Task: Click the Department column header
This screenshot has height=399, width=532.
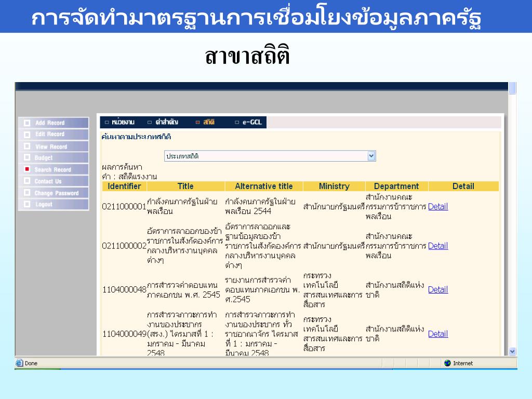Action: tap(396, 187)
